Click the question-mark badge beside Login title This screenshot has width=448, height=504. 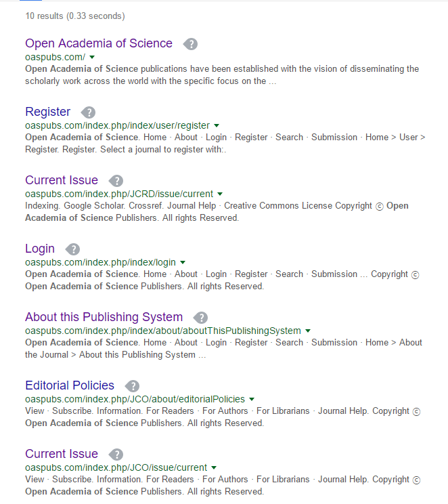tap(72, 249)
